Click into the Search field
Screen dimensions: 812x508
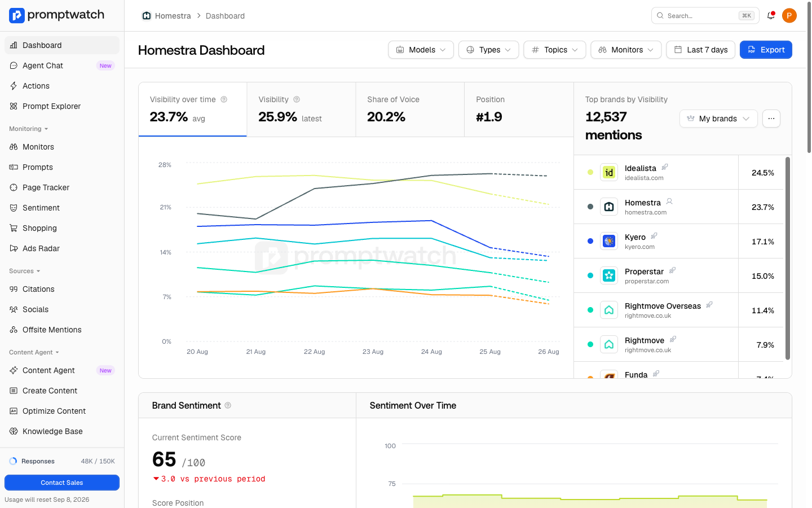click(x=705, y=16)
